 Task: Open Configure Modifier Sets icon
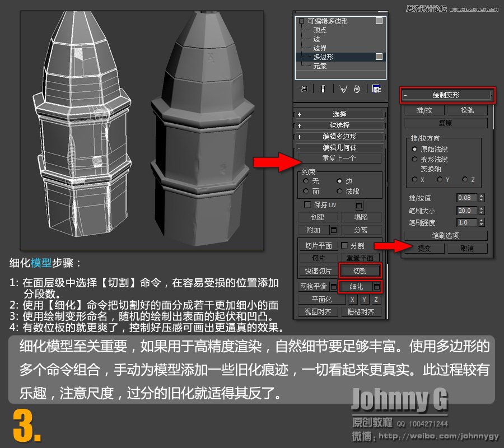coord(377,88)
